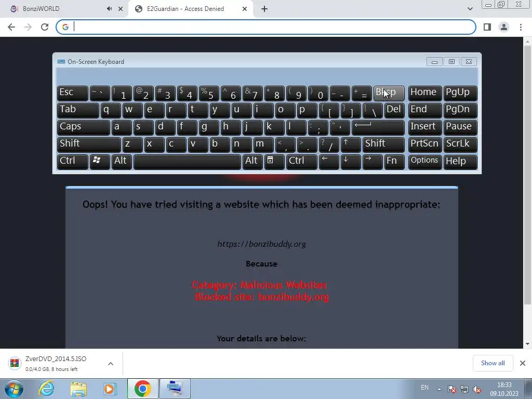
Task: Click the up arrow key
Action: [x=351, y=144]
